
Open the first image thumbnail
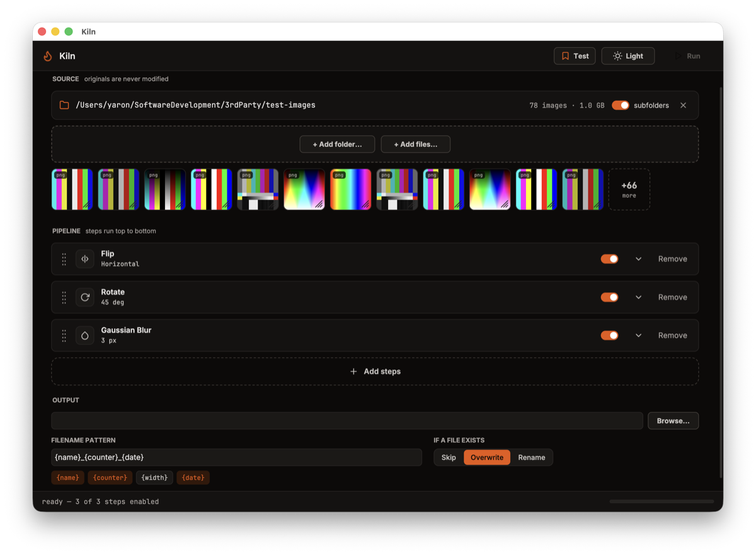pyautogui.click(x=72, y=189)
